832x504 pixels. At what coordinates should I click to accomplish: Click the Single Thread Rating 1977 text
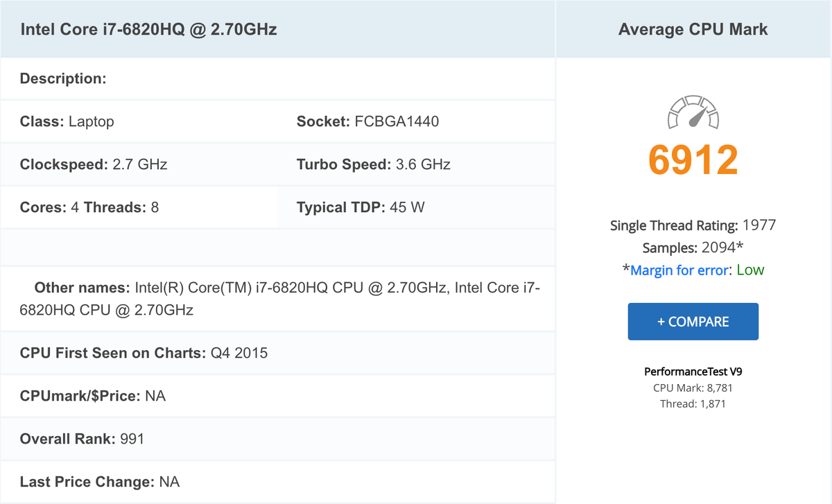(x=693, y=225)
